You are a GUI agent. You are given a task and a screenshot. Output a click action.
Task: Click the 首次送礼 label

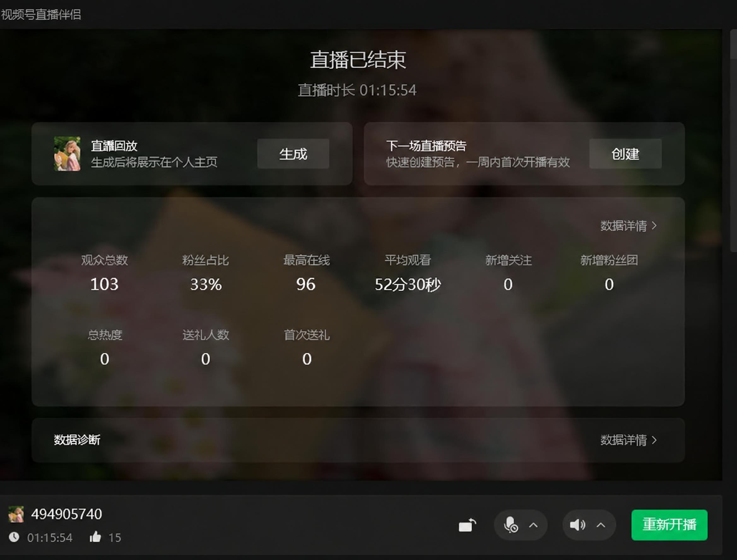pos(306,335)
